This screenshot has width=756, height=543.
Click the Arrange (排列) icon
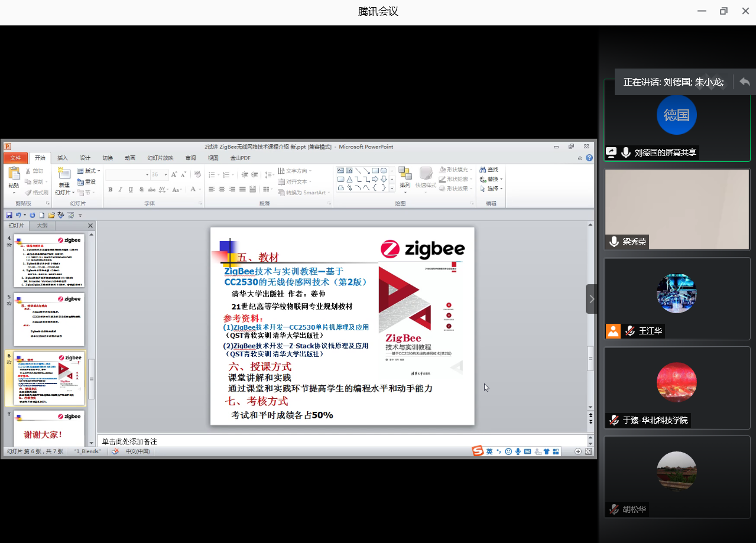[405, 174]
